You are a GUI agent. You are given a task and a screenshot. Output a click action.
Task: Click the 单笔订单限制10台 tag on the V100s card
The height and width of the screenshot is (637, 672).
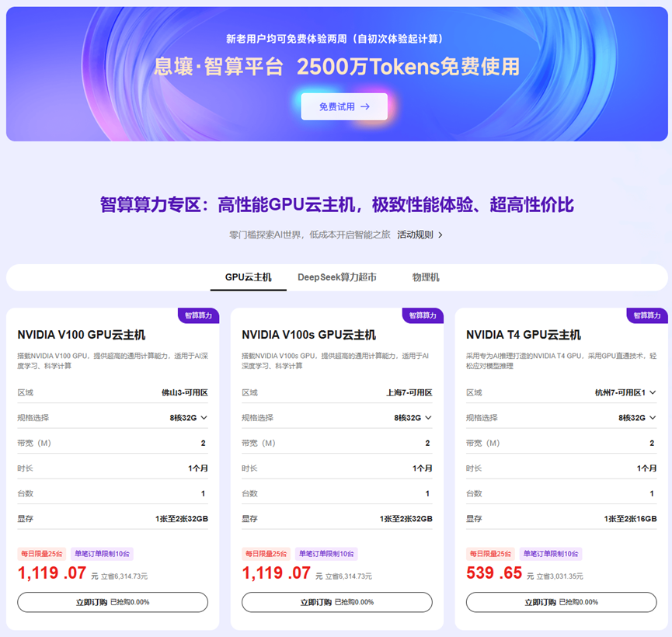point(326,554)
